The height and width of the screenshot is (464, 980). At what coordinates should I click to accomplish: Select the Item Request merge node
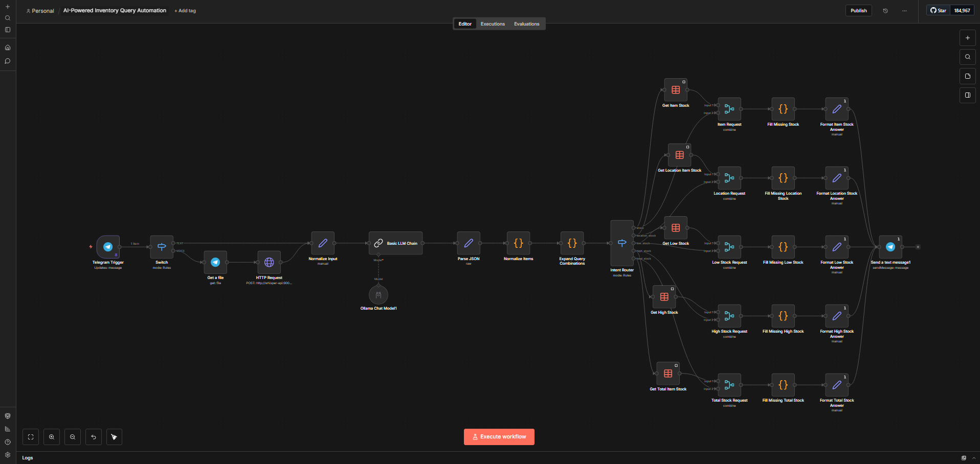click(x=729, y=109)
